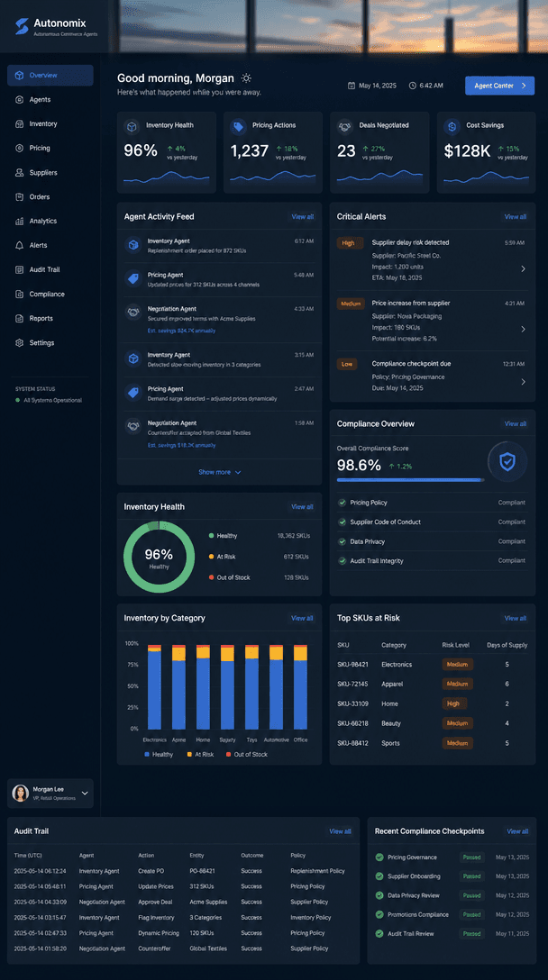The image size is (548, 980).
Task: Click the Settings gear icon in sidebar
Action: [x=20, y=343]
